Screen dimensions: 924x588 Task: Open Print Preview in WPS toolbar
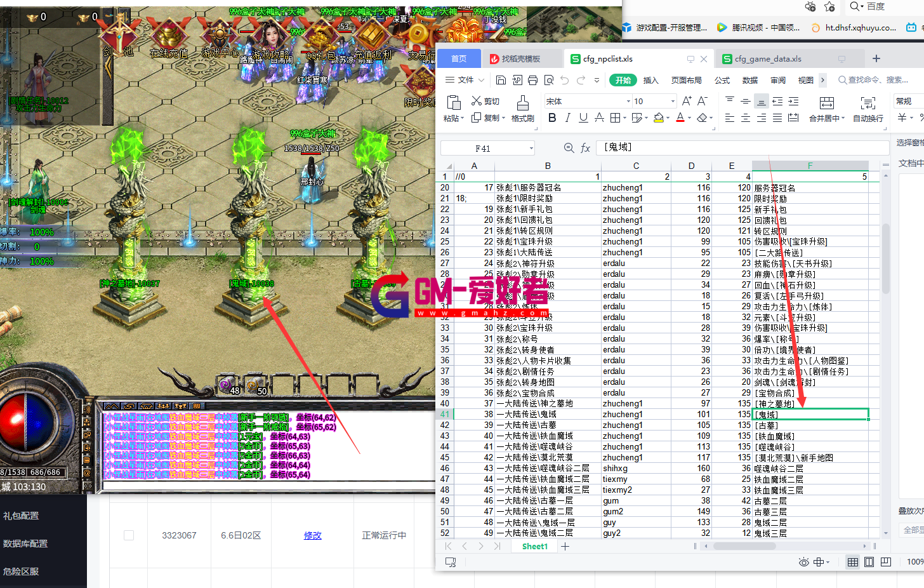click(x=549, y=80)
